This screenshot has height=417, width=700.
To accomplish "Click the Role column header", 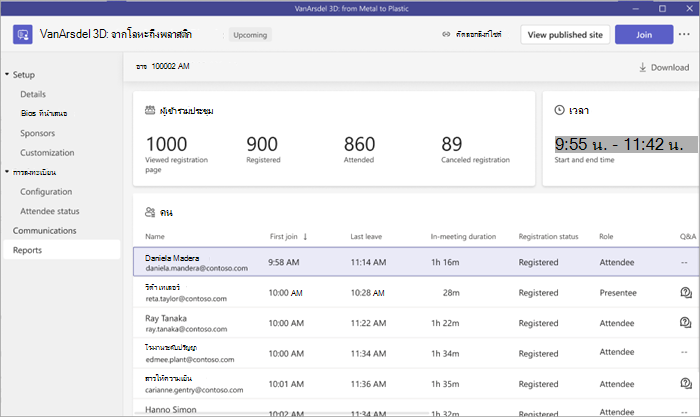I will (x=606, y=237).
